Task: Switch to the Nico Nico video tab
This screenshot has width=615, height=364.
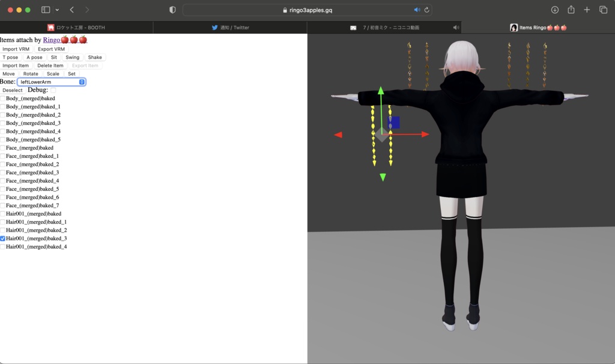Action: coord(384,28)
